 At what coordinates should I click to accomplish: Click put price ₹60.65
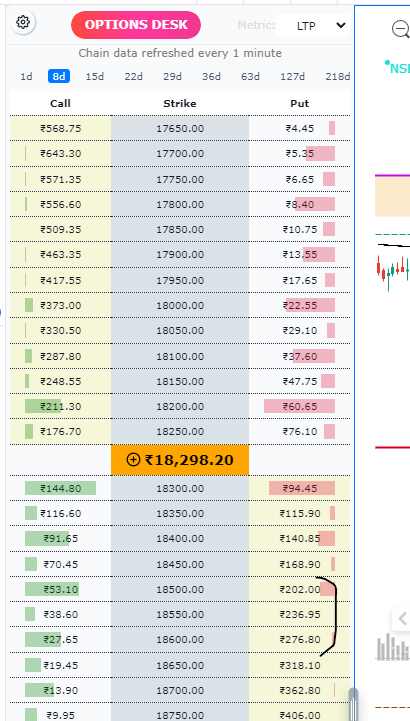point(300,406)
